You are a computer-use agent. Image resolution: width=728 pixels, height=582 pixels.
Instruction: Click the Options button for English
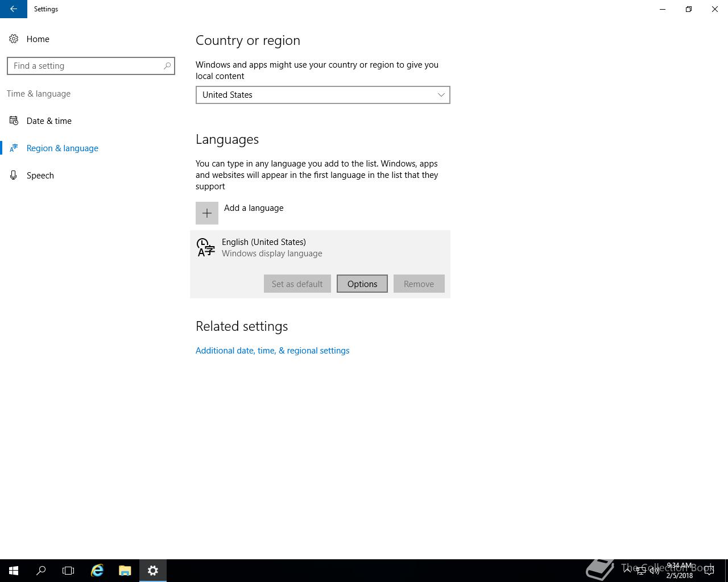(362, 284)
